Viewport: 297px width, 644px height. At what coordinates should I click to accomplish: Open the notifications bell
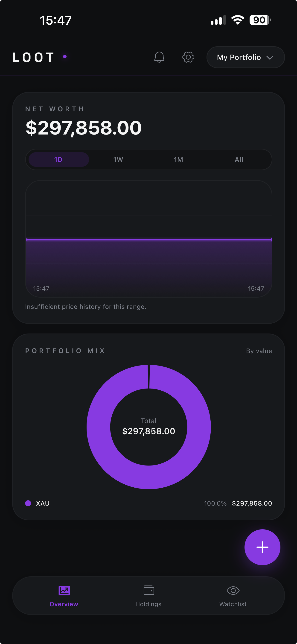[159, 57]
